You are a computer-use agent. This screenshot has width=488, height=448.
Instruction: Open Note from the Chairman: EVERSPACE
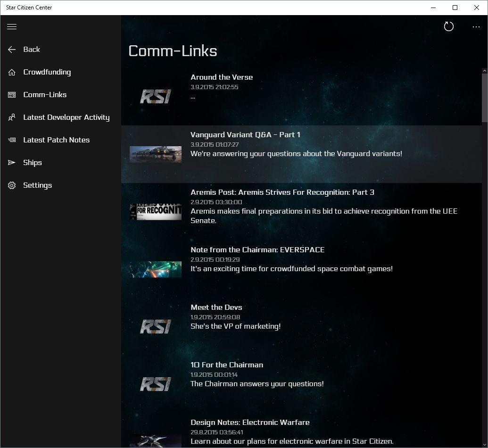click(301, 269)
